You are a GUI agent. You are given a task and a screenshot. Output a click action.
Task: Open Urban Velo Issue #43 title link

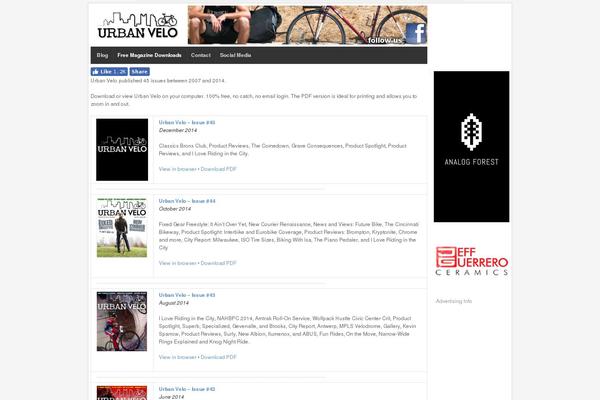pyautogui.click(x=187, y=295)
